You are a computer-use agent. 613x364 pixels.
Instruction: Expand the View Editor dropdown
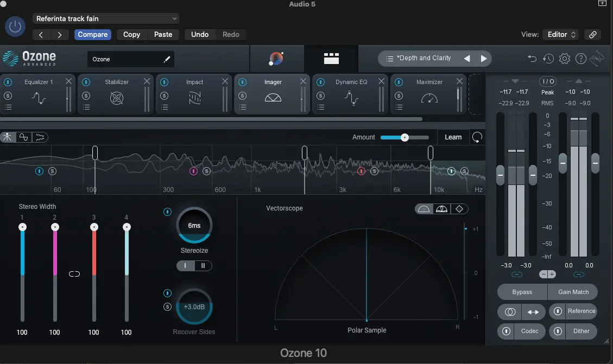pos(561,34)
